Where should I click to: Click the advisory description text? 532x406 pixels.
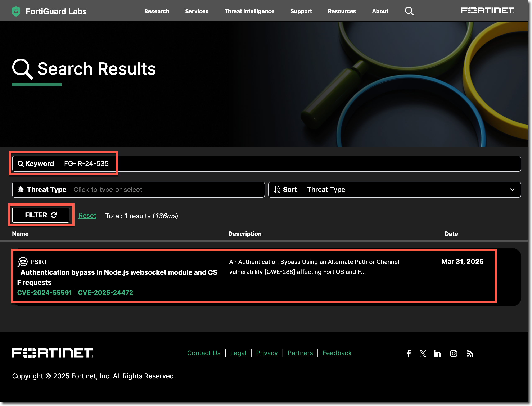coord(314,267)
